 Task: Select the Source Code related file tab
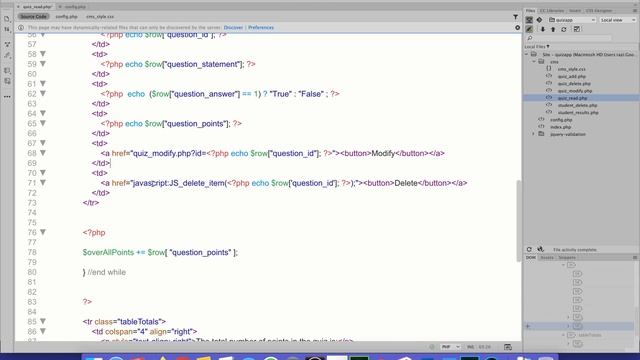33,17
